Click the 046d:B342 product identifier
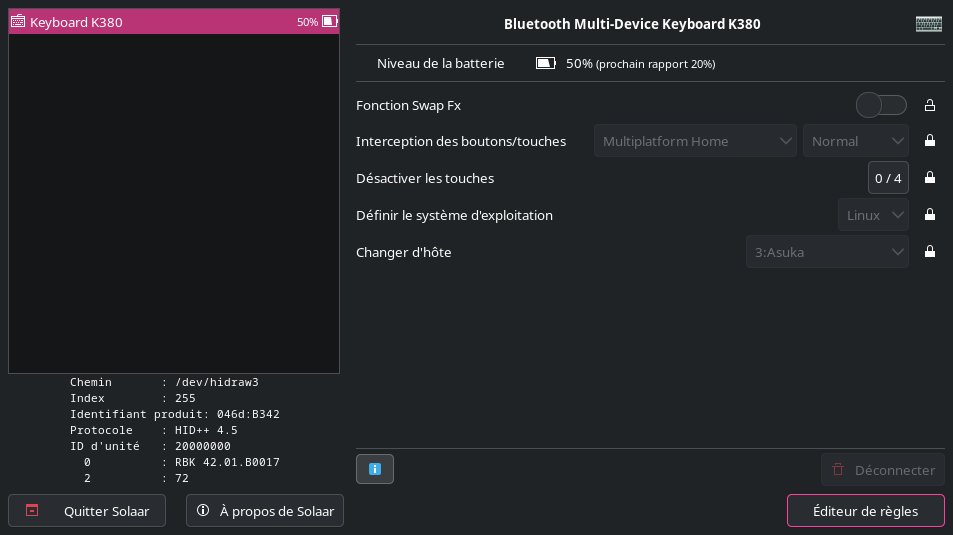The height and width of the screenshot is (535, 953). point(248,415)
